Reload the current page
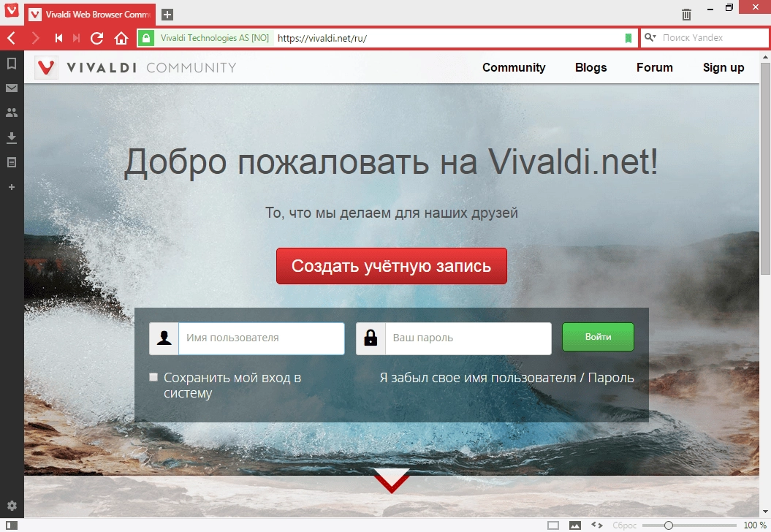 97,38
